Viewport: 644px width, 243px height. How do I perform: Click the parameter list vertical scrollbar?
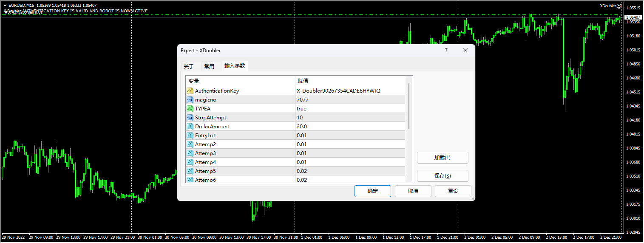(409, 106)
